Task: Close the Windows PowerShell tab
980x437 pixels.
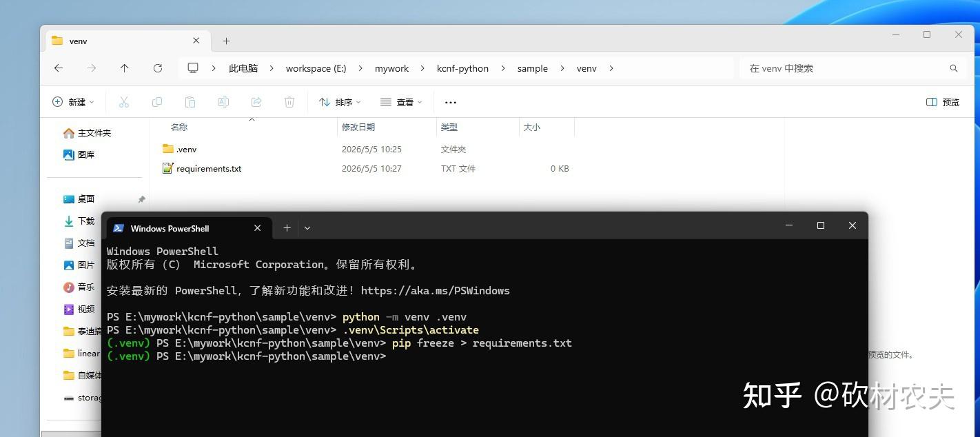Action: pyautogui.click(x=258, y=228)
